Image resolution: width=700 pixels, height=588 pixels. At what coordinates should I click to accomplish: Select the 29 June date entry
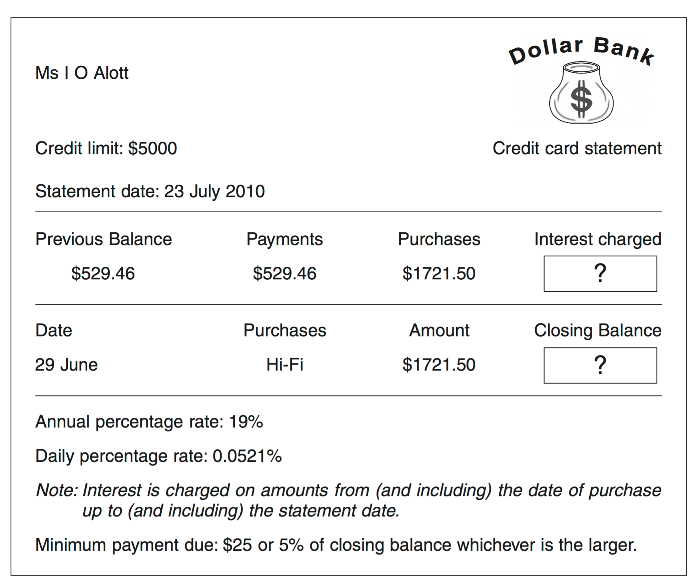click(x=66, y=364)
